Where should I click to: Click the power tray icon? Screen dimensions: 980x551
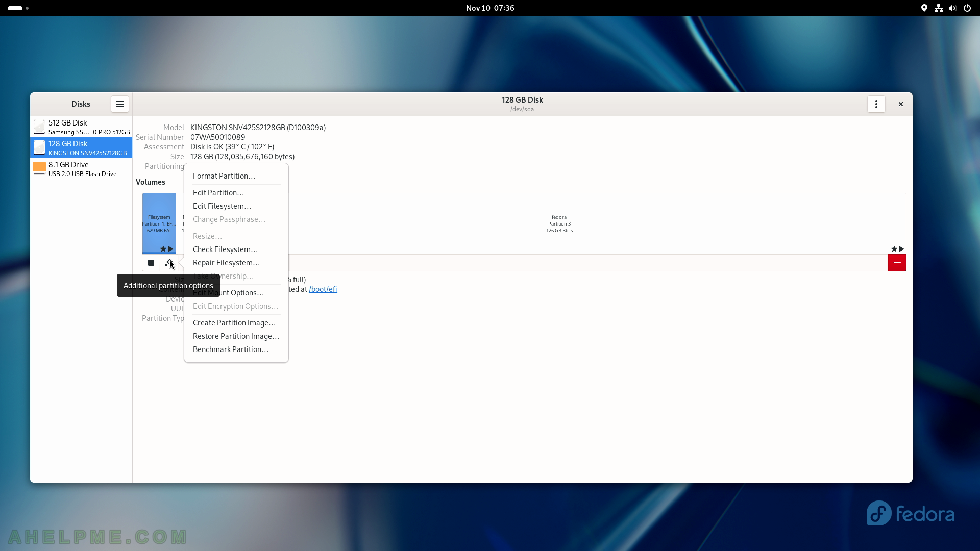coord(967,8)
